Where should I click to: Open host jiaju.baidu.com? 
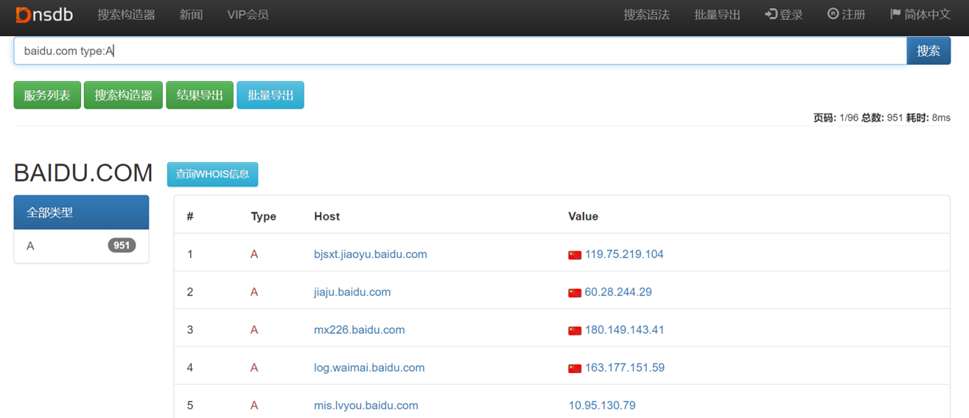coord(352,292)
